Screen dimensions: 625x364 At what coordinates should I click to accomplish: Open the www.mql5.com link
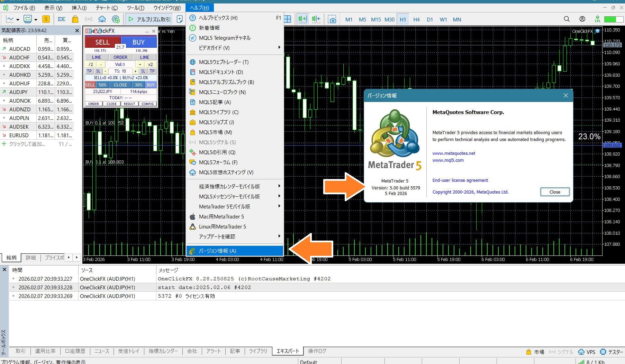tap(448, 160)
